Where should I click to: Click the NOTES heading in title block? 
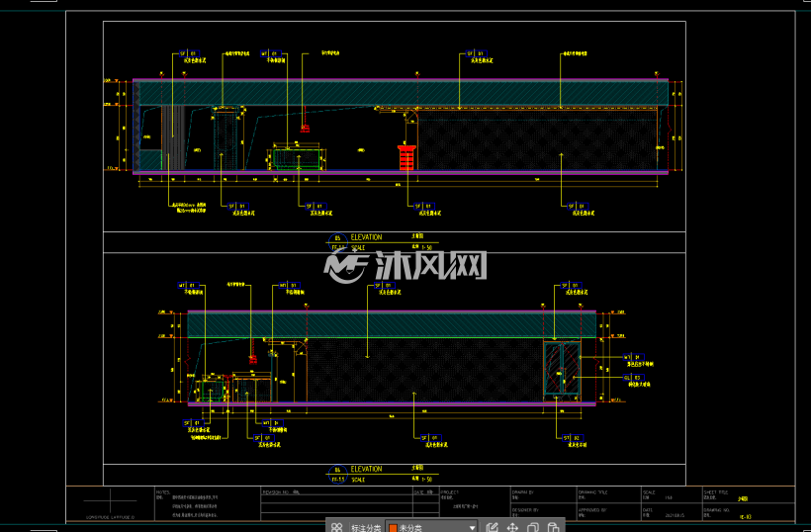click(x=162, y=492)
